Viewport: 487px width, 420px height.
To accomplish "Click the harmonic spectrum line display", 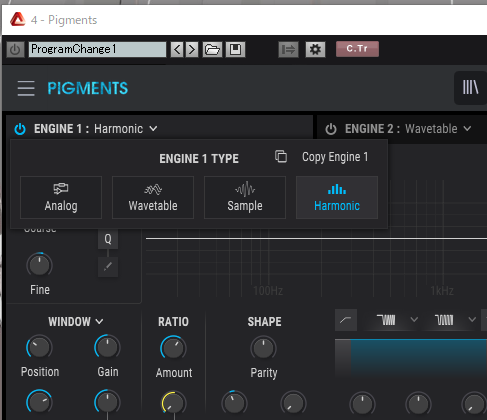I will 316,238.
